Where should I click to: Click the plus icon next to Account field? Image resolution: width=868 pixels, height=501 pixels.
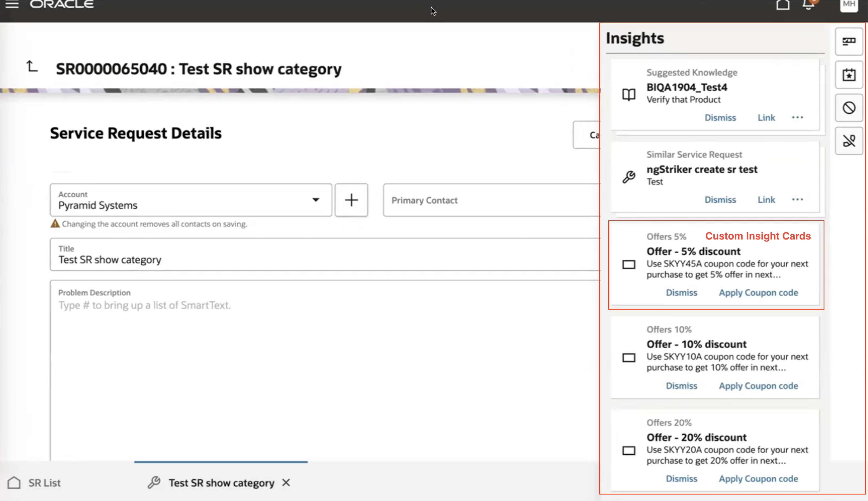[351, 200]
